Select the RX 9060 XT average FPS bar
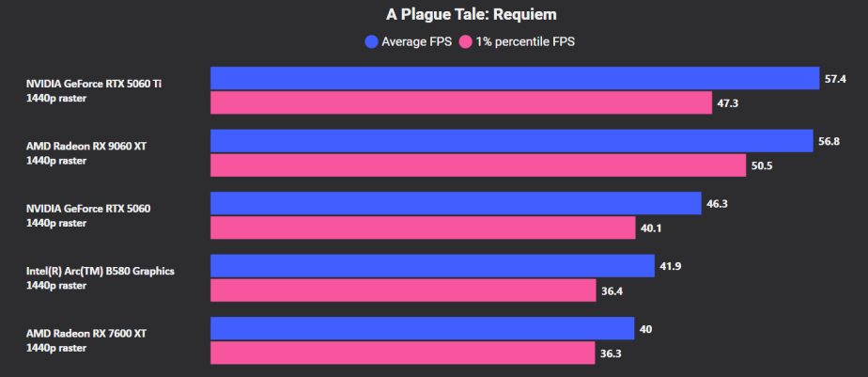 point(511,141)
